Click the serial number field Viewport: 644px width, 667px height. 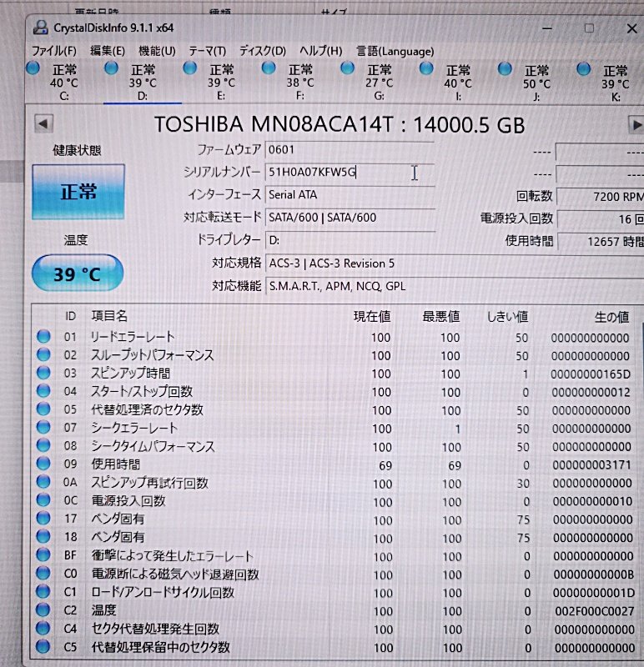pos(349,173)
